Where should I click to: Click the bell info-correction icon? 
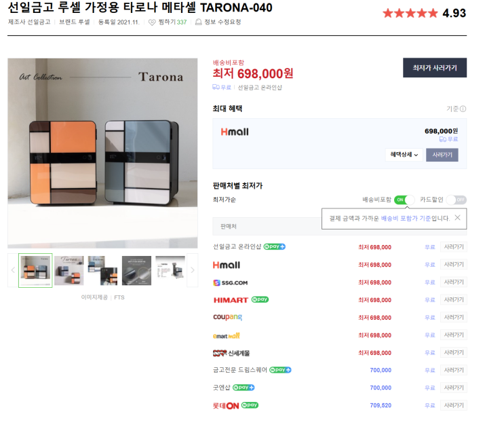click(199, 22)
